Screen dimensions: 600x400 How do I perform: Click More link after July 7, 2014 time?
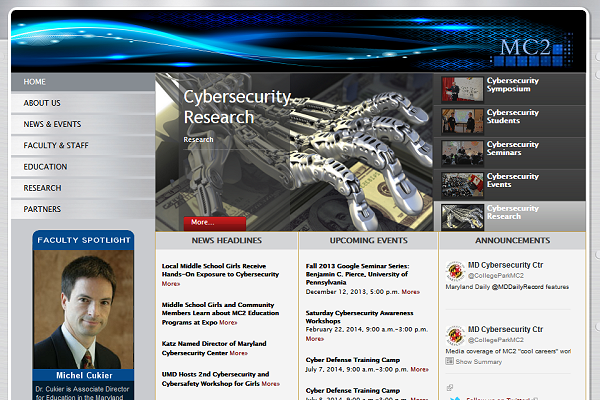tap(419, 369)
